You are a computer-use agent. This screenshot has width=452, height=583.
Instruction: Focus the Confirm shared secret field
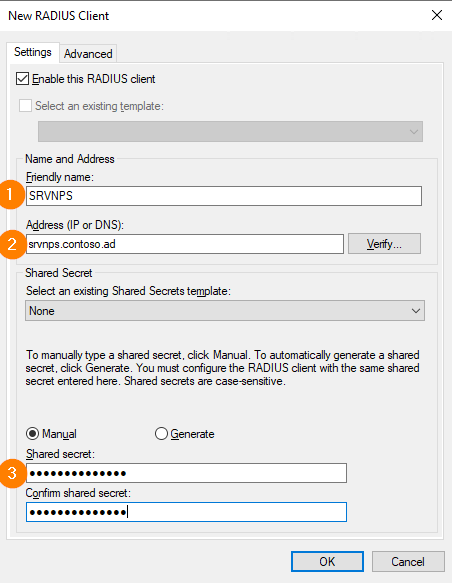point(186,512)
